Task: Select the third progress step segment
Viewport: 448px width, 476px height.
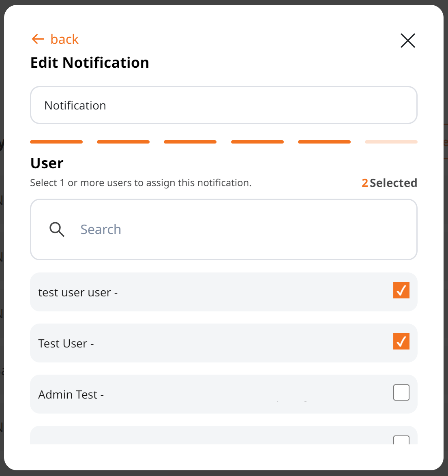Action: pyautogui.click(x=190, y=142)
